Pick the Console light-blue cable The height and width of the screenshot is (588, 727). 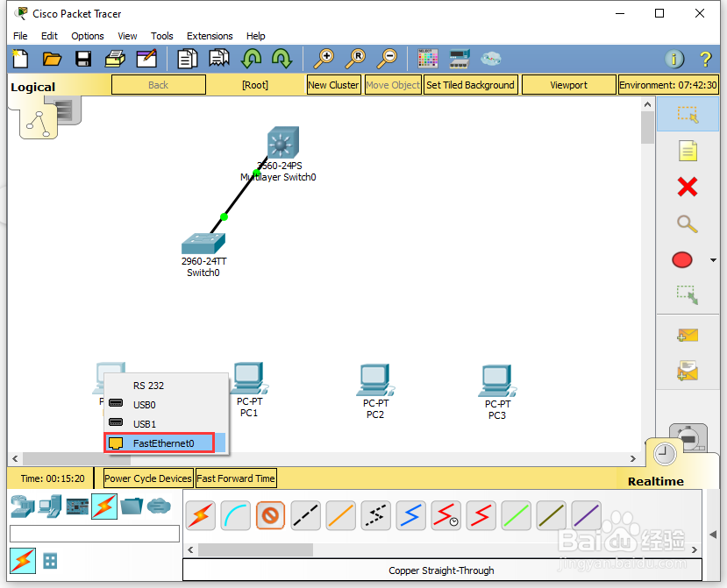point(236,515)
